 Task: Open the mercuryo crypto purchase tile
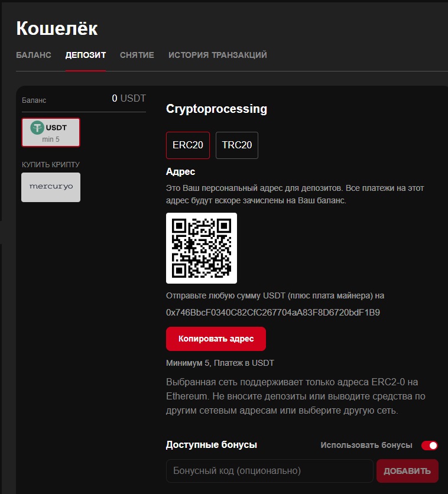coord(51,187)
